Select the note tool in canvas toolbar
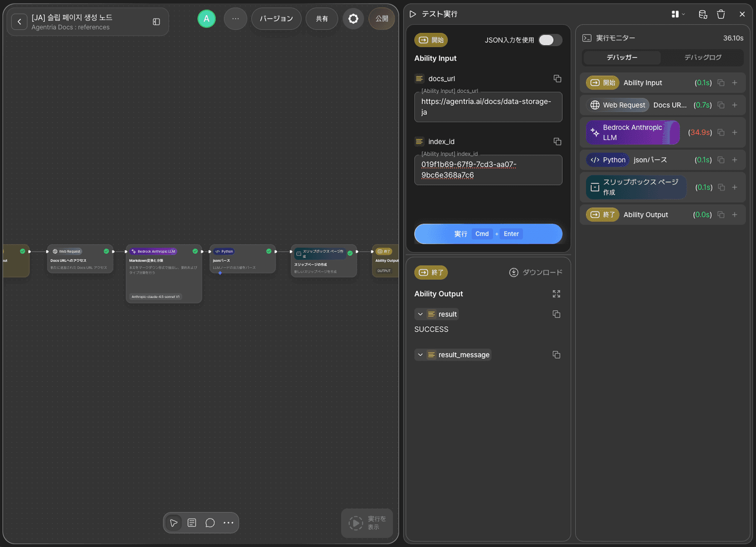The image size is (756, 547). tap(192, 523)
